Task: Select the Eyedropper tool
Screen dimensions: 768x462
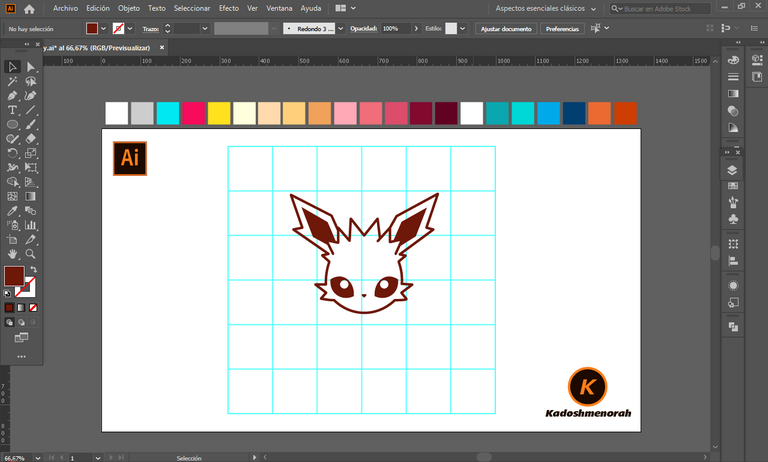Action: pyautogui.click(x=12, y=211)
